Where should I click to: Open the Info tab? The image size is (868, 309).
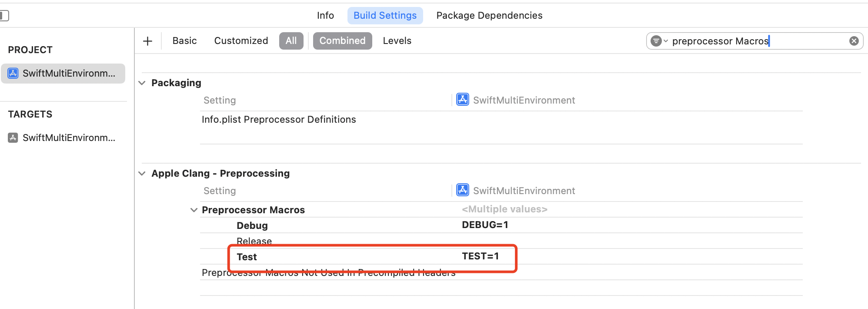[x=325, y=16]
